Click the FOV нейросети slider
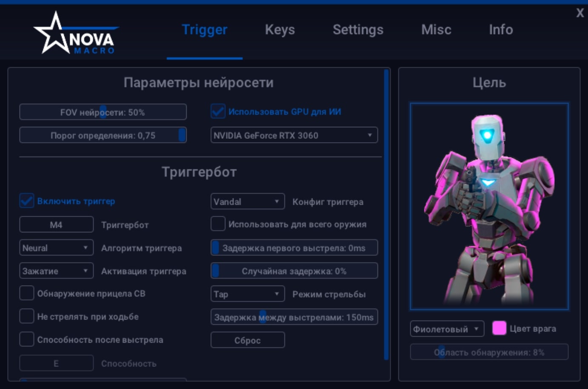The width and height of the screenshot is (588, 389). 102,112
